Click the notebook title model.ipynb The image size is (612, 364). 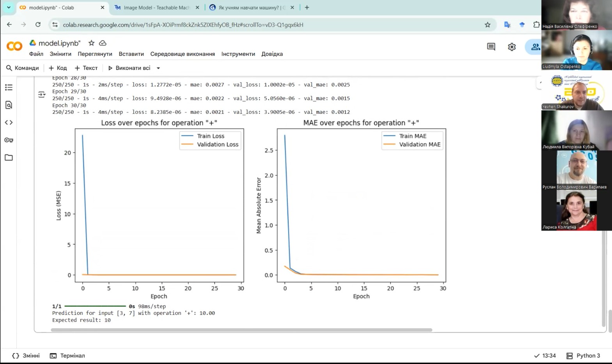[x=60, y=43]
